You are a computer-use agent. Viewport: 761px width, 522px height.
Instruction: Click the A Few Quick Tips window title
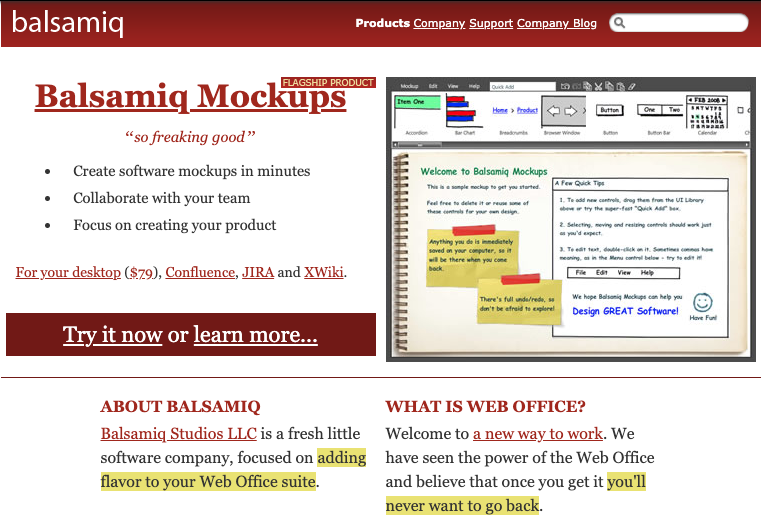click(640, 183)
